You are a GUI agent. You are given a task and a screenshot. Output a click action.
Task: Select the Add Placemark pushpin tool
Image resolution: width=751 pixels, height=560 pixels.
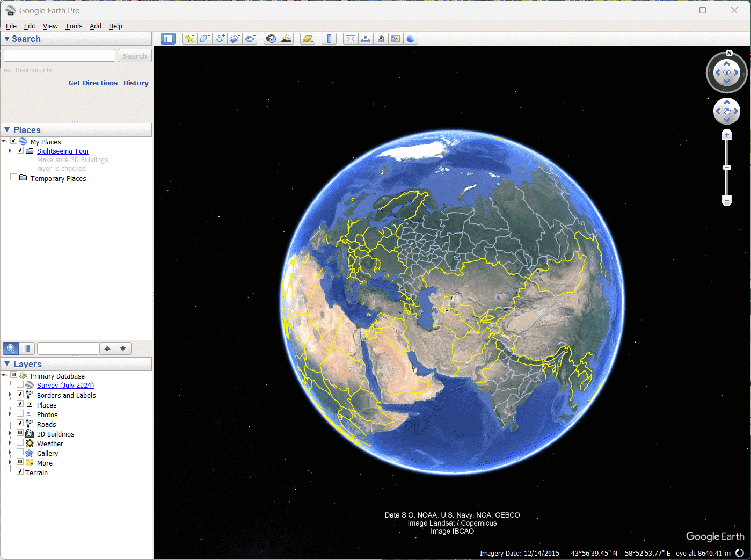coord(189,38)
